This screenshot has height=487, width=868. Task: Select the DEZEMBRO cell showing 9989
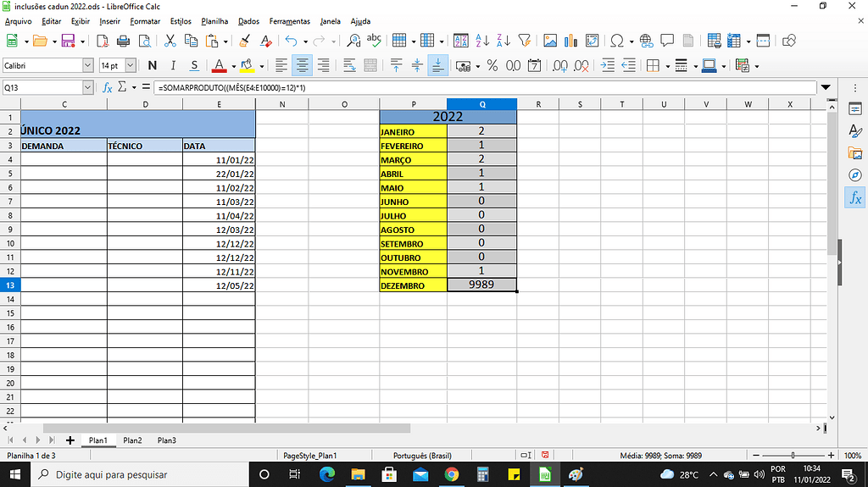pyautogui.click(x=481, y=285)
